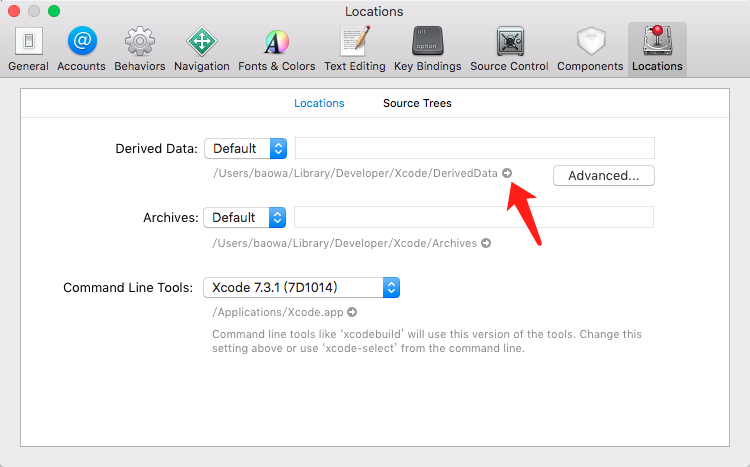Screen dimensions: 750x467
Task: Reveal Archives folder with arrow icon
Action: tap(486, 243)
